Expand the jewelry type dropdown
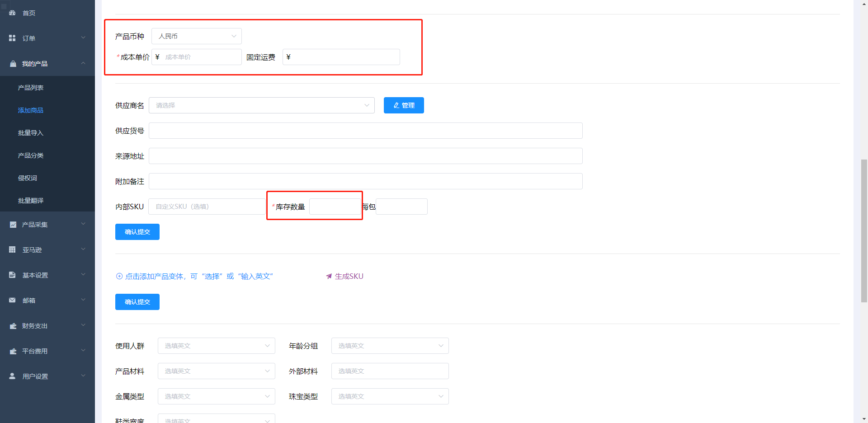The image size is (868, 423). coord(390,396)
